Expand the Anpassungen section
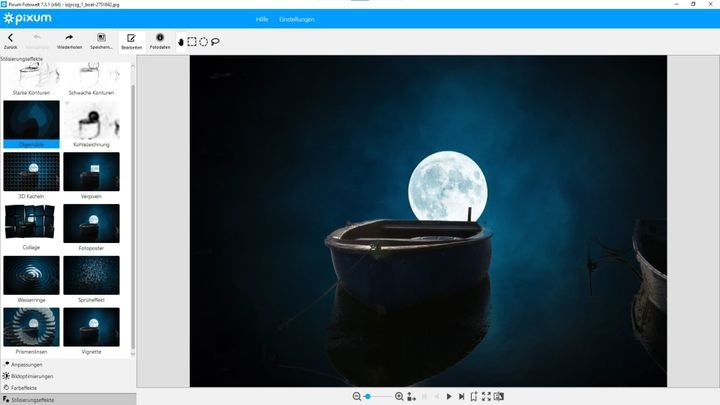The image size is (720, 405). pyautogui.click(x=68, y=365)
